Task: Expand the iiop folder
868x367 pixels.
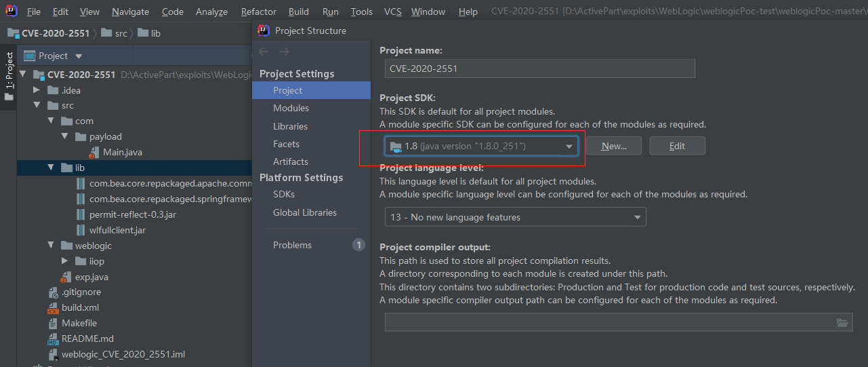Action: click(64, 261)
